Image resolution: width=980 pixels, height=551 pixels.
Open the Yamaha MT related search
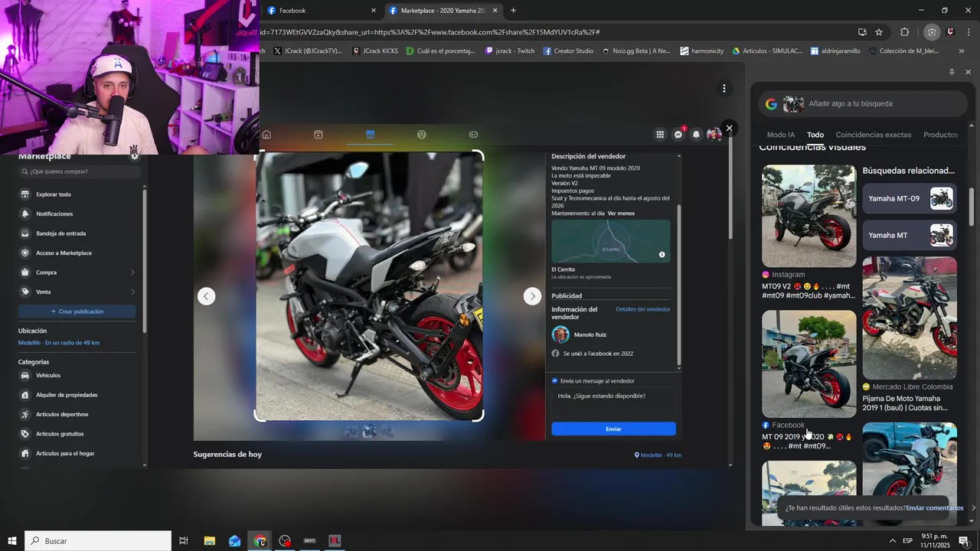(910, 235)
